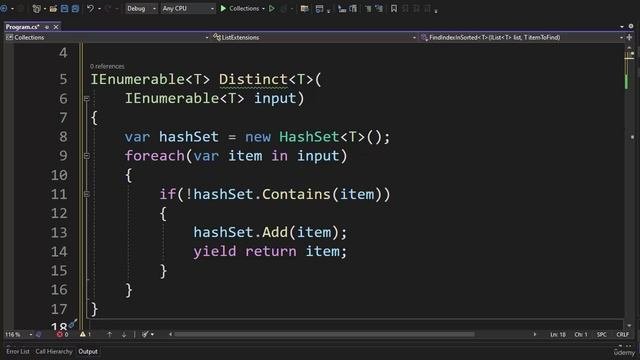Close the Program.cs tab
The height and width of the screenshot is (360, 640).
coord(56,27)
